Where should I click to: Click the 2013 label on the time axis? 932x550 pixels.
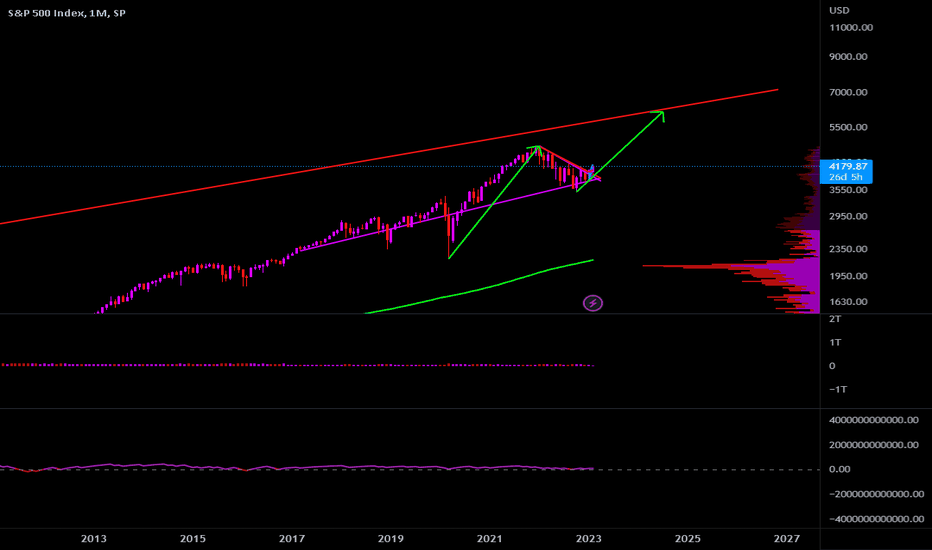pos(93,539)
